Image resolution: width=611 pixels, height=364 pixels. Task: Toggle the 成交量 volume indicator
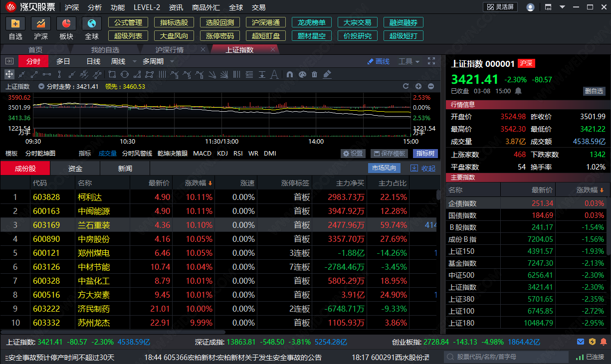pos(107,154)
